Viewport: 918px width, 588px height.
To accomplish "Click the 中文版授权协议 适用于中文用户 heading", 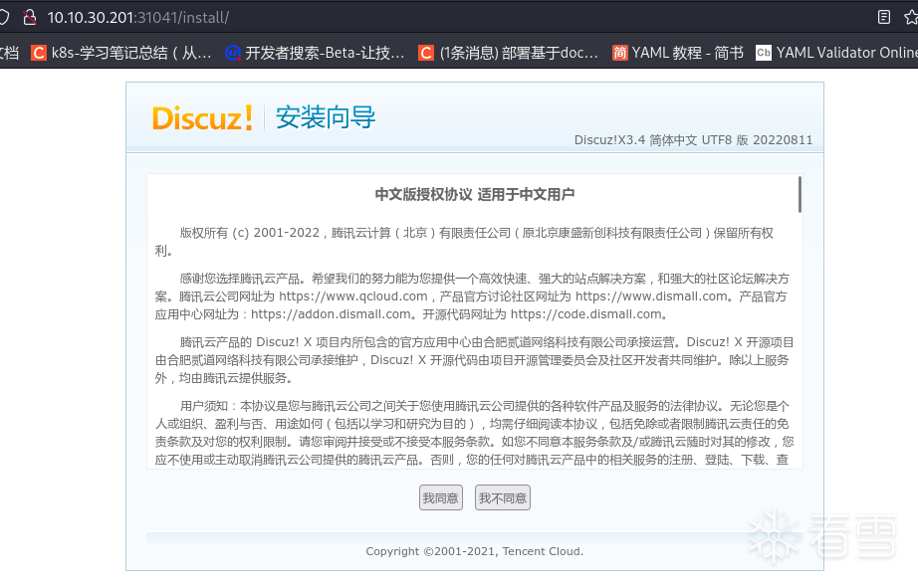I will pyautogui.click(x=475, y=194).
